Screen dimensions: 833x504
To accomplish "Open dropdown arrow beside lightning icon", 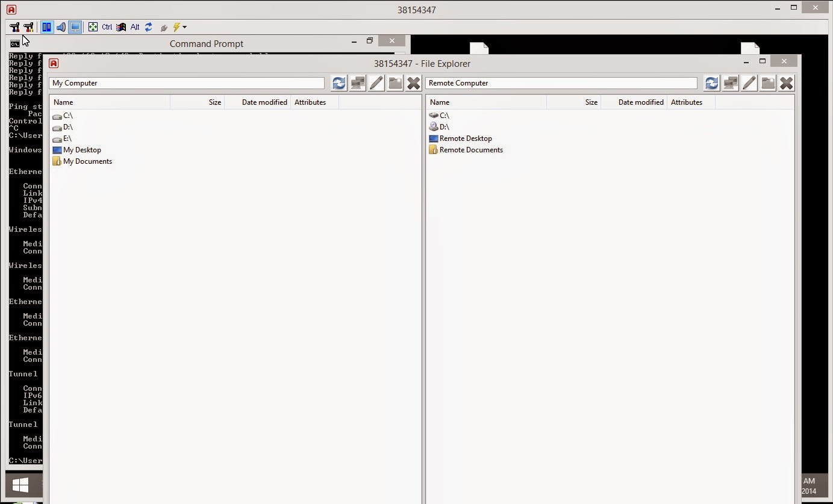I will (184, 27).
